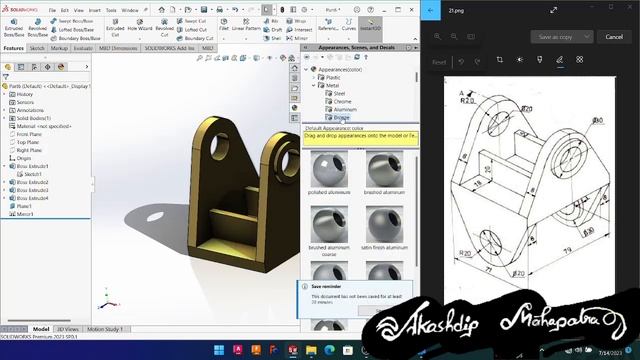The width and height of the screenshot is (640, 360).
Task: Click the Home icon in top toolbar
Action: pos(162,9)
